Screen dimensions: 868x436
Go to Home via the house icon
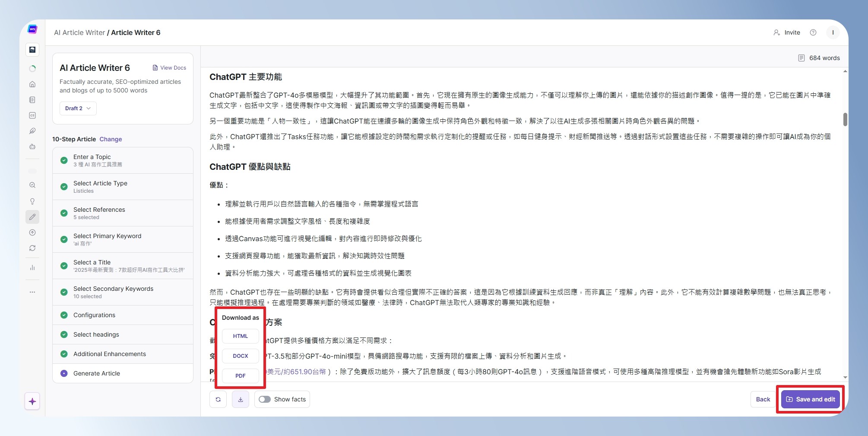point(32,84)
